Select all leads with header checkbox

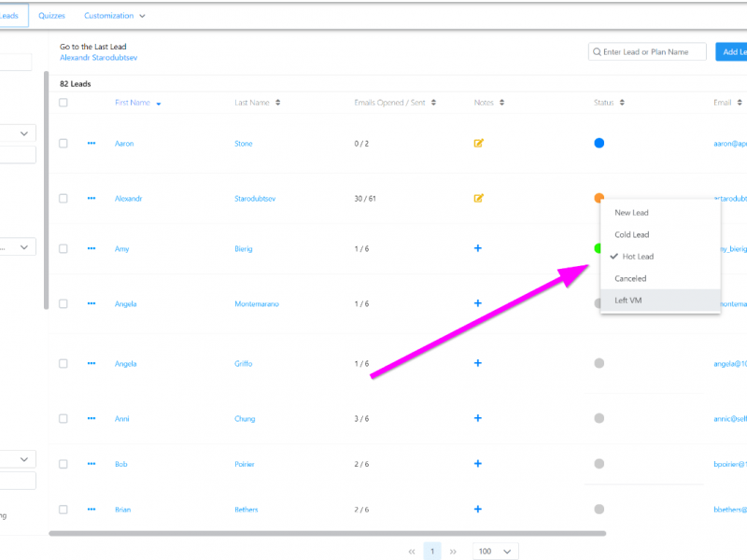(x=63, y=103)
